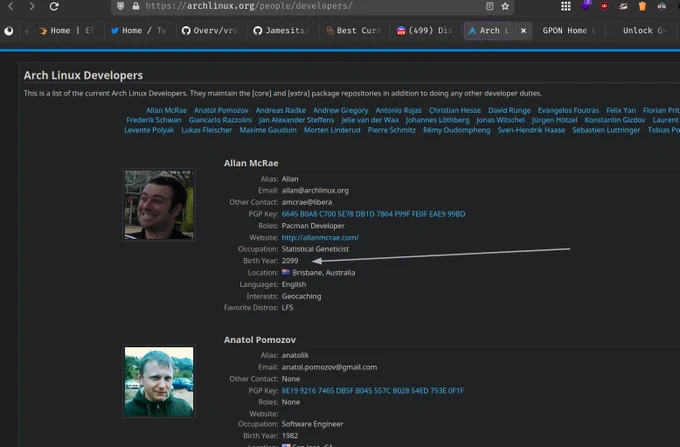Click the shield tracking protection icon
The width and height of the screenshot is (680, 447).
click(x=121, y=6)
